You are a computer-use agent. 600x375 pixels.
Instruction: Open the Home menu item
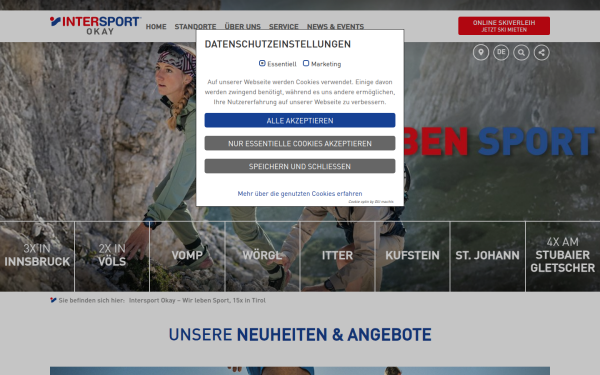pyautogui.click(x=156, y=27)
